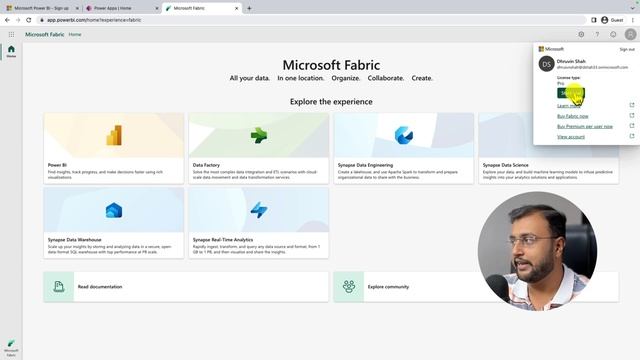This screenshot has width=640, height=360.
Task: Click the user profile avatar in header
Action: [x=630, y=35]
